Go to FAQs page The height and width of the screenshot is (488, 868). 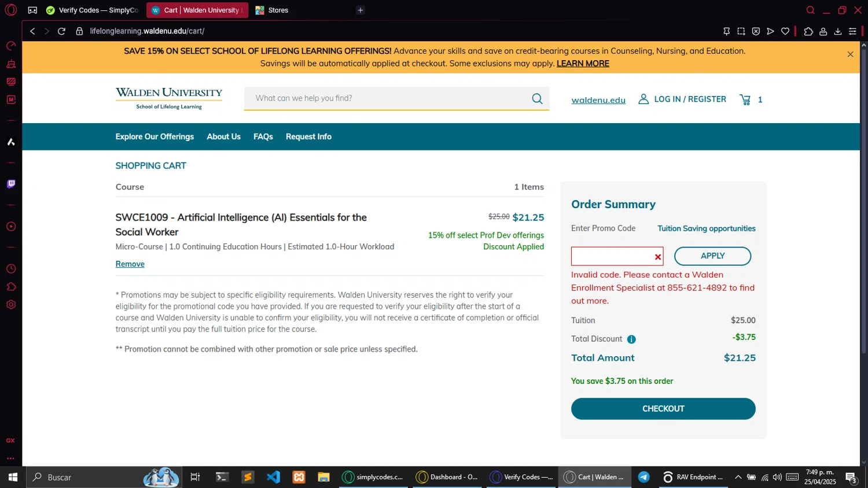(263, 136)
